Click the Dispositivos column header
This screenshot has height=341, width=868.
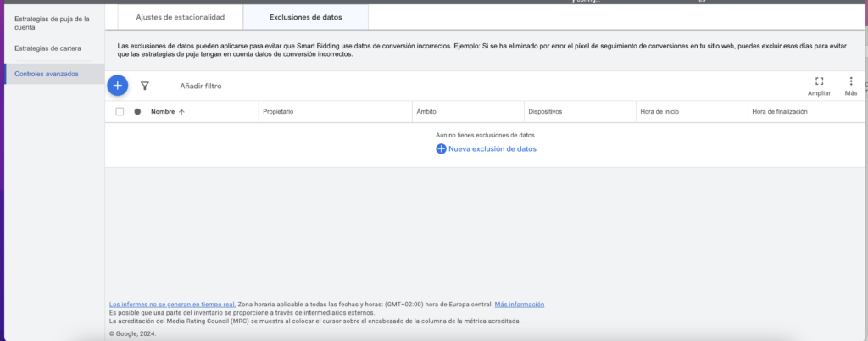tap(545, 112)
